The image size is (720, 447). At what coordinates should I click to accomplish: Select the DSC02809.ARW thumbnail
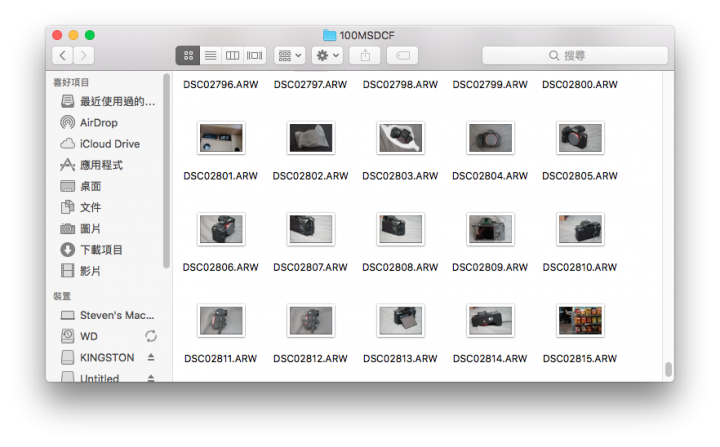pyautogui.click(x=490, y=229)
